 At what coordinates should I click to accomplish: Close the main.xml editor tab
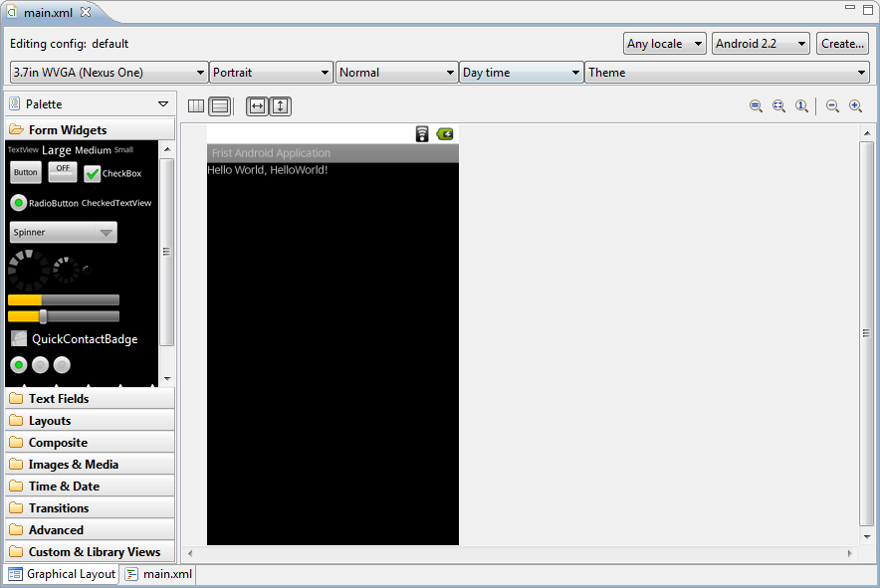tap(86, 12)
